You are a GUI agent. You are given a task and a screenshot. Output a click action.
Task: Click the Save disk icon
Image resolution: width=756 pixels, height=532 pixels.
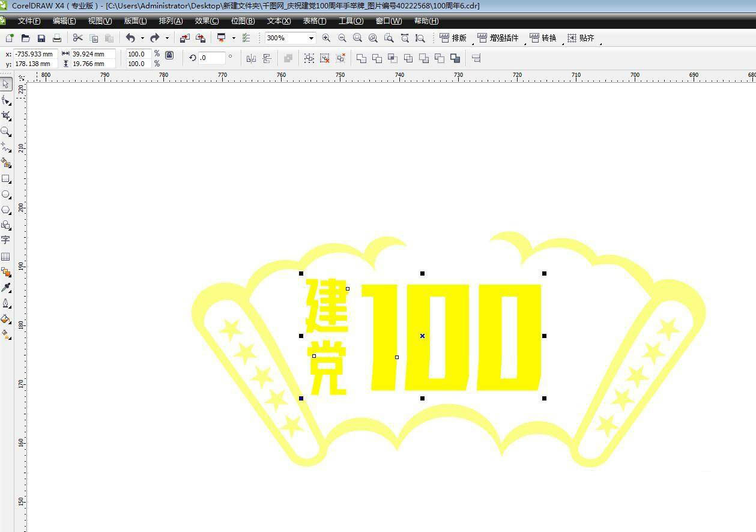click(x=41, y=38)
